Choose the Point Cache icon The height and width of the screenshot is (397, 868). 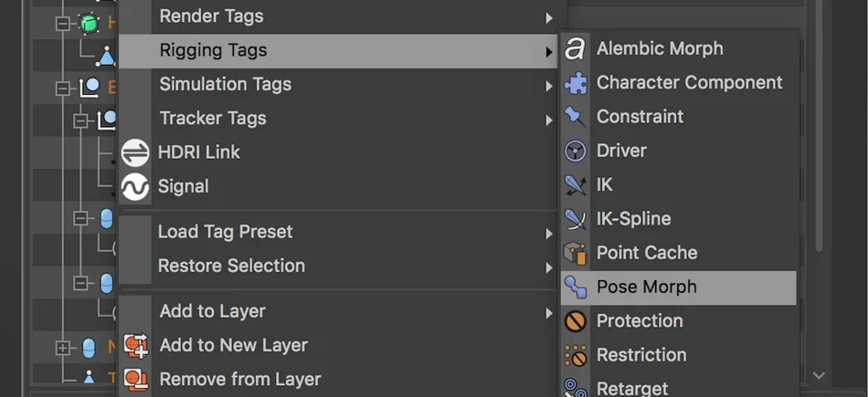pos(575,253)
